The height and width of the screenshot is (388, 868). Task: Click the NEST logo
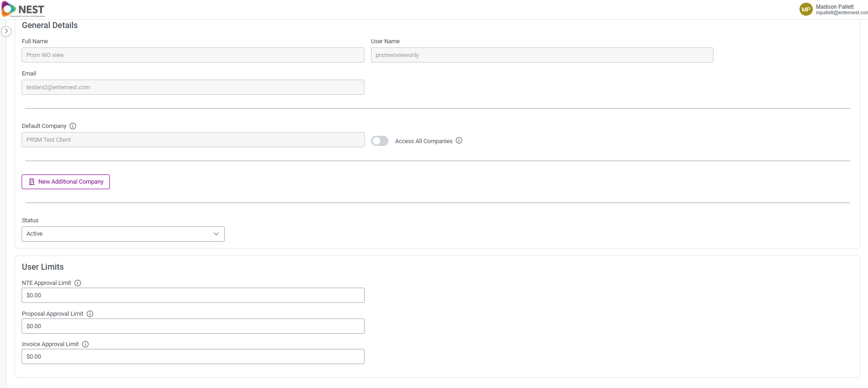click(23, 9)
